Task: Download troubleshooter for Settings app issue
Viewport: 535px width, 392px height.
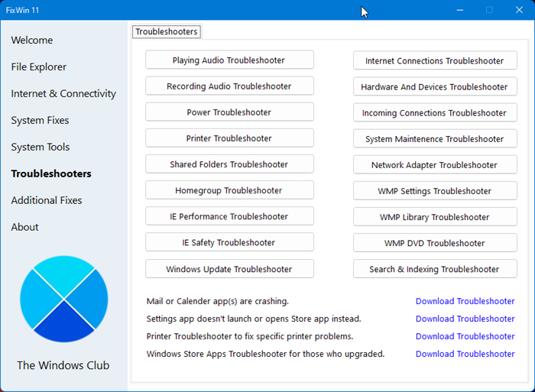Action: [x=465, y=319]
